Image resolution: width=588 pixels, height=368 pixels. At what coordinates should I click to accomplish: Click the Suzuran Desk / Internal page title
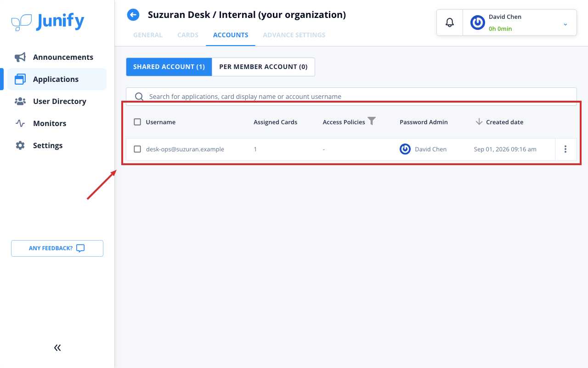click(x=247, y=15)
